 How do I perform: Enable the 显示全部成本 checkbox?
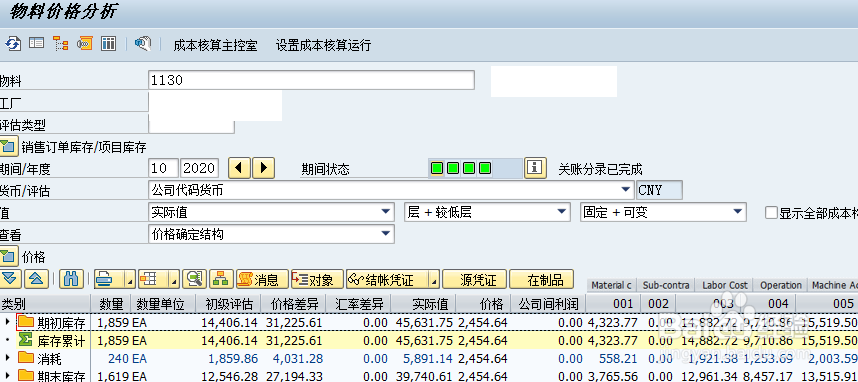click(772, 213)
